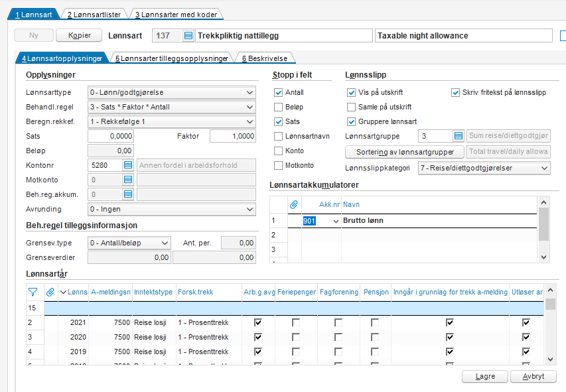566x392 pixels.
Task: Click filter funnel icon in Lønnsartår grid
Action: coord(33,292)
